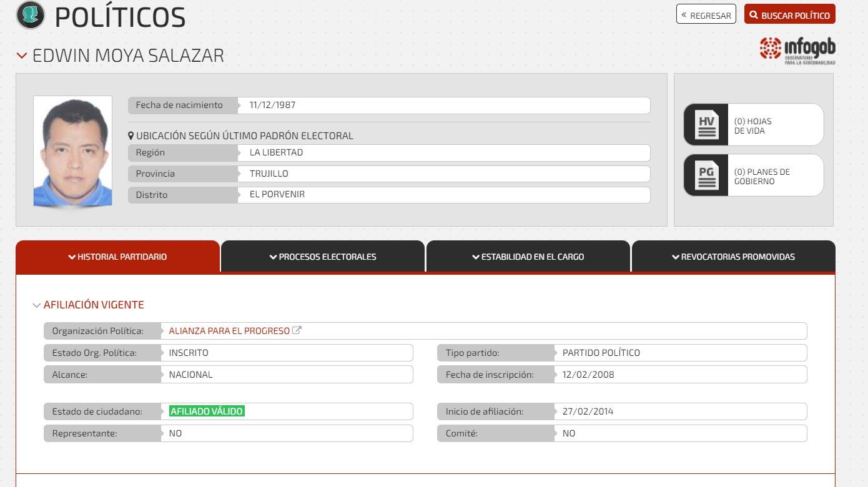Image resolution: width=868 pixels, height=487 pixels.
Task: Switch to the Procesos Electorales tab
Action: click(x=323, y=257)
